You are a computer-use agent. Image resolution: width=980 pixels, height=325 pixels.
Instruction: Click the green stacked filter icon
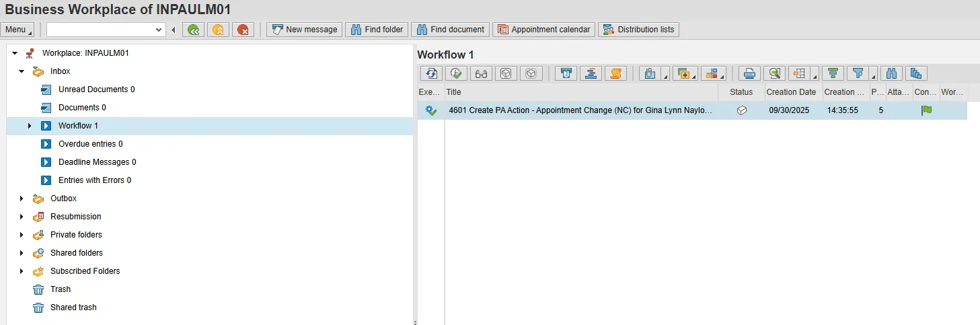coord(833,73)
